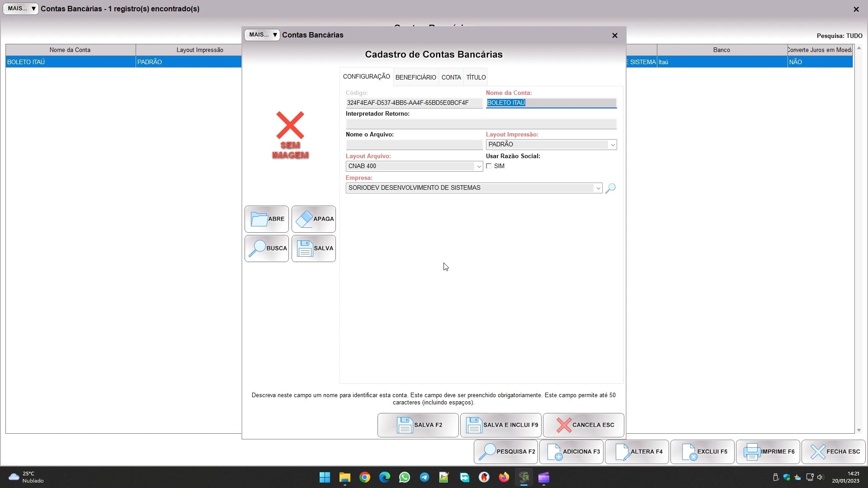Open the dialog's MAIS... dropdown menu
This screenshot has width=868, height=488.
(262, 35)
